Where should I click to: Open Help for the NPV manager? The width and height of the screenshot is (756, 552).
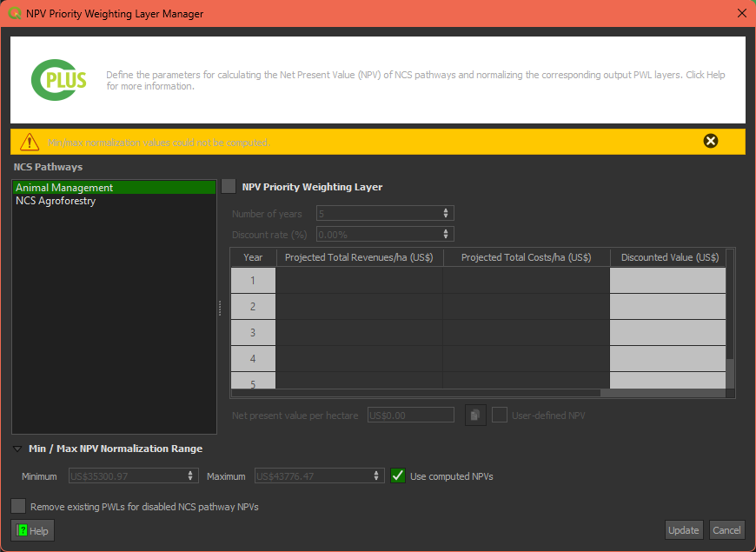pyautogui.click(x=33, y=531)
